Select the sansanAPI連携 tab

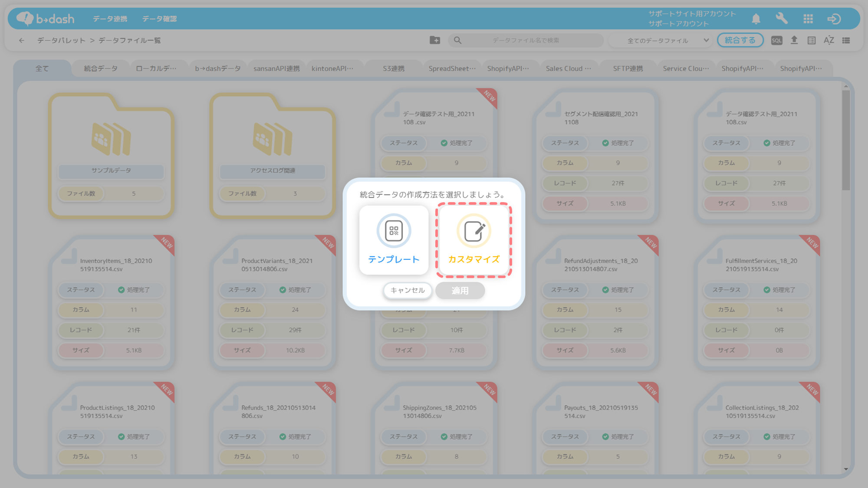276,69
